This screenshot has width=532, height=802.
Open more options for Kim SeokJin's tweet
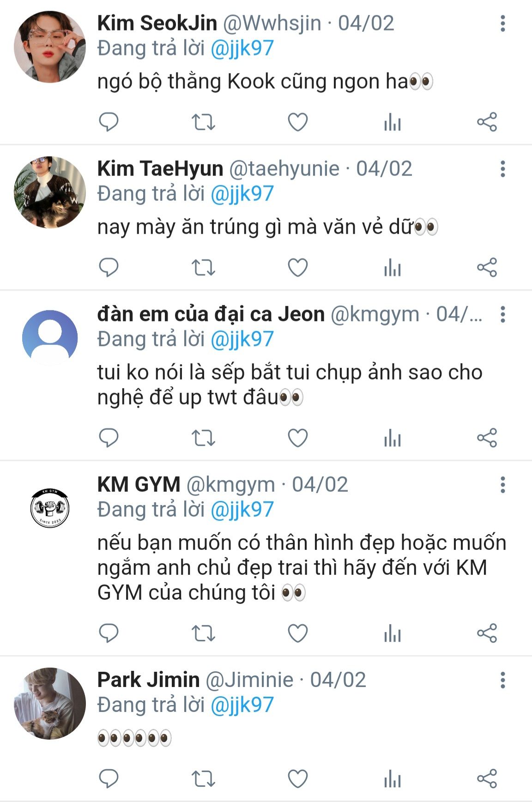coord(502,24)
